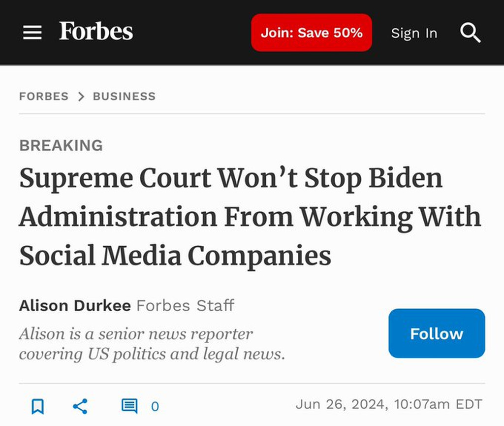
Task: Open the hamburger navigation menu
Action: click(32, 33)
